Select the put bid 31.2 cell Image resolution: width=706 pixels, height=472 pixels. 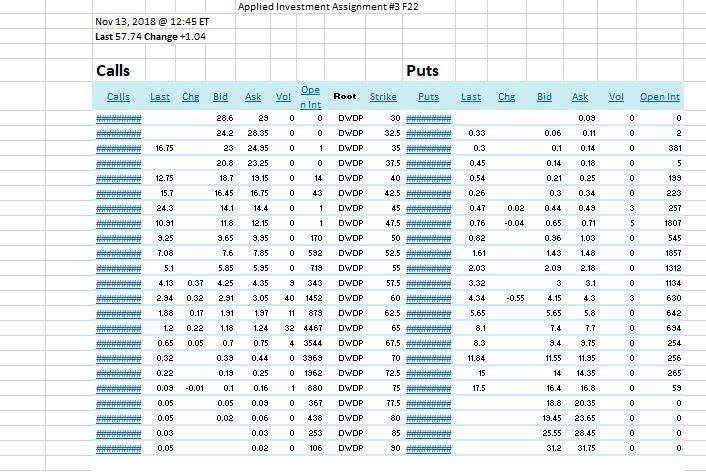click(x=554, y=448)
